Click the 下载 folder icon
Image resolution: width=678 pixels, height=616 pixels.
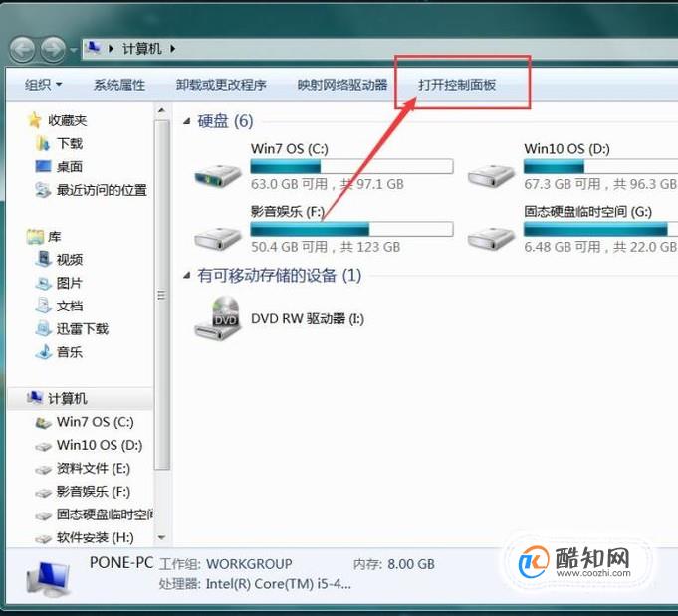43,143
